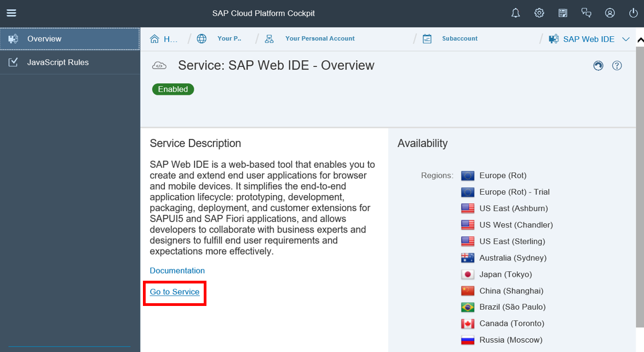Click the Russia (Moscow) region text
Viewport: 644px width, 352px height.
tap(511, 340)
